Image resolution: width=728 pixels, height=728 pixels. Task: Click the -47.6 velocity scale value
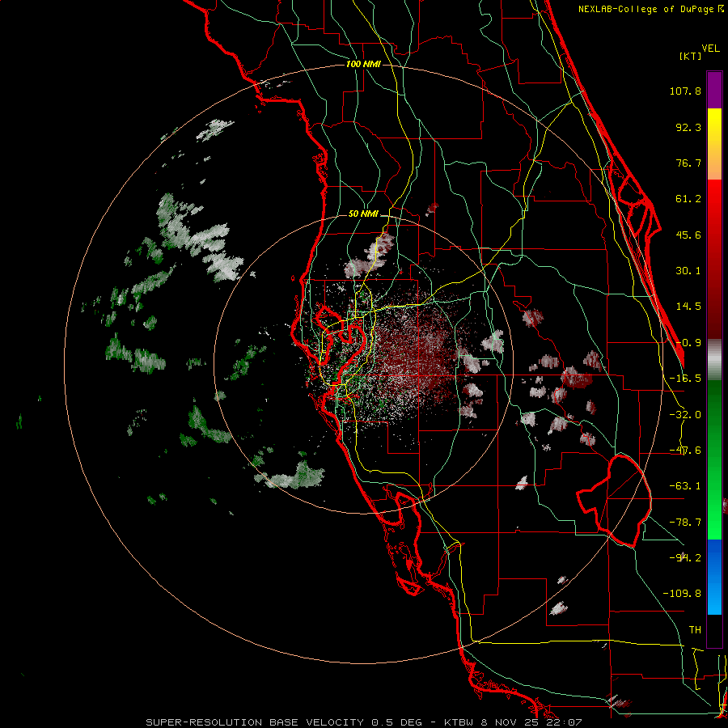[685, 451]
